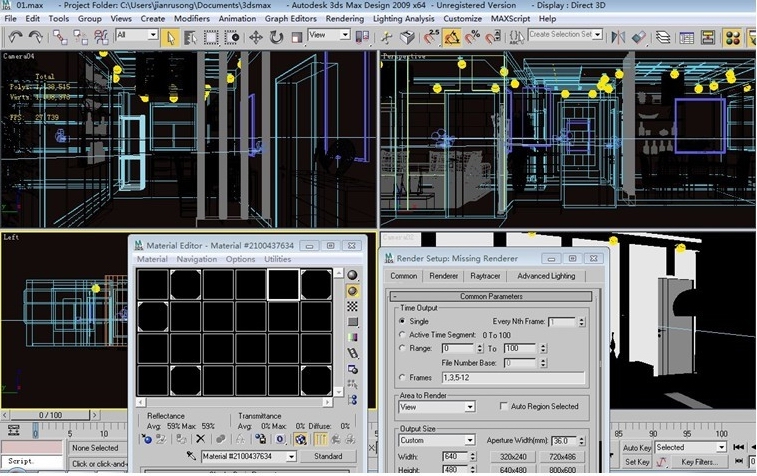The height and width of the screenshot is (476, 757).
Task: Toggle Backlight in Material Editor
Action: [x=352, y=291]
